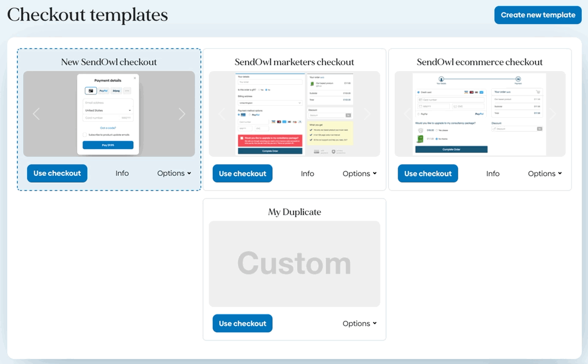Show previous preview of New SendOwl checkout
Viewport: 588px width, 364px height.
[36, 114]
